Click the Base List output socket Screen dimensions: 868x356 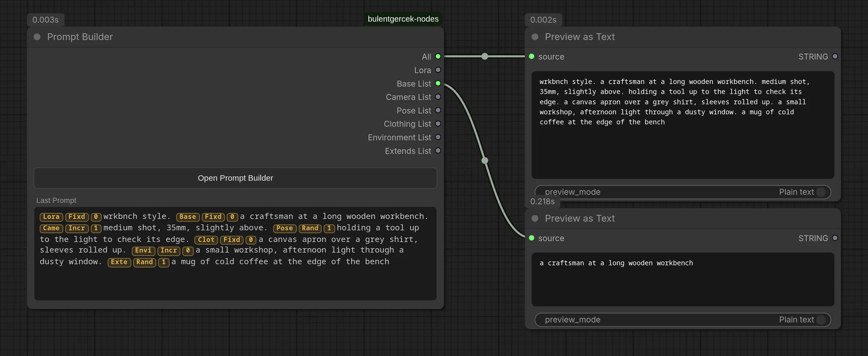438,83
